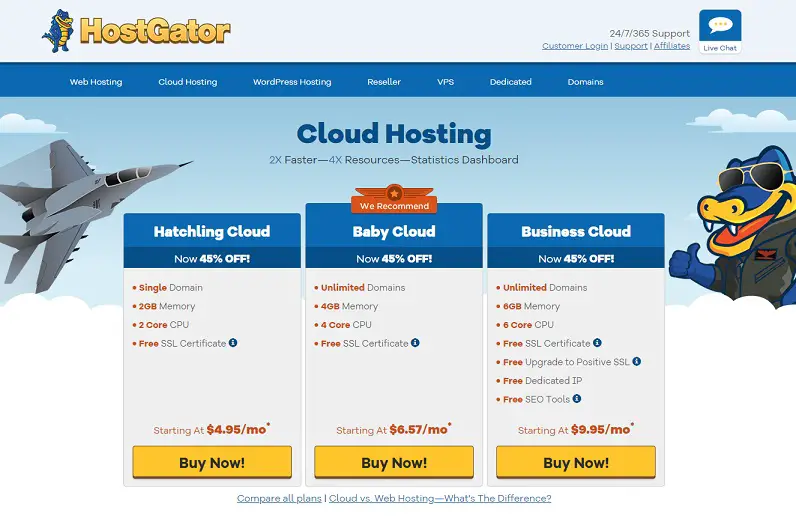Click Unlimited Domains in Business Cloud

pos(545,287)
